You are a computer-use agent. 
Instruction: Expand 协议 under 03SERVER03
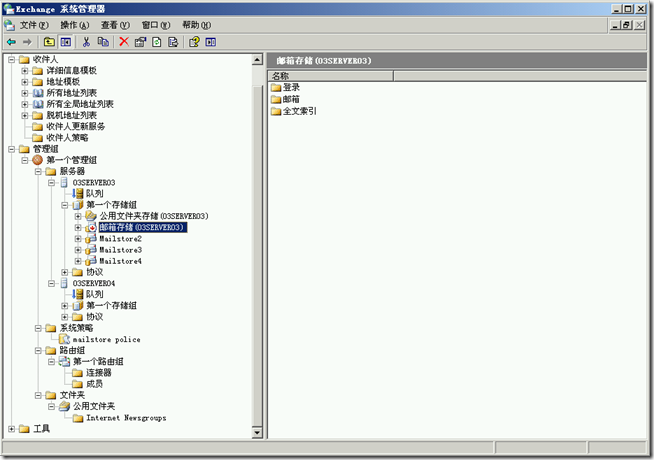pos(65,272)
